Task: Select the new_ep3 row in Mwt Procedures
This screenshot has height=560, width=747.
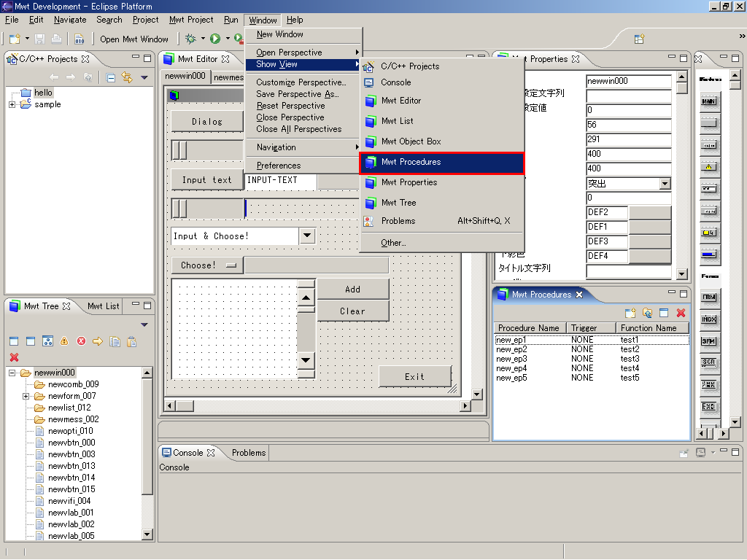Action: pyautogui.click(x=591, y=359)
